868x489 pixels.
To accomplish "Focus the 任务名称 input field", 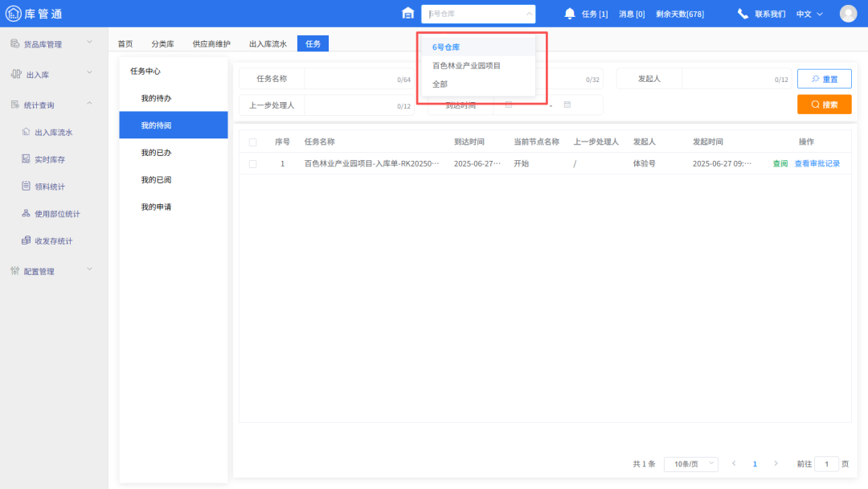I will tap(359, 79).
